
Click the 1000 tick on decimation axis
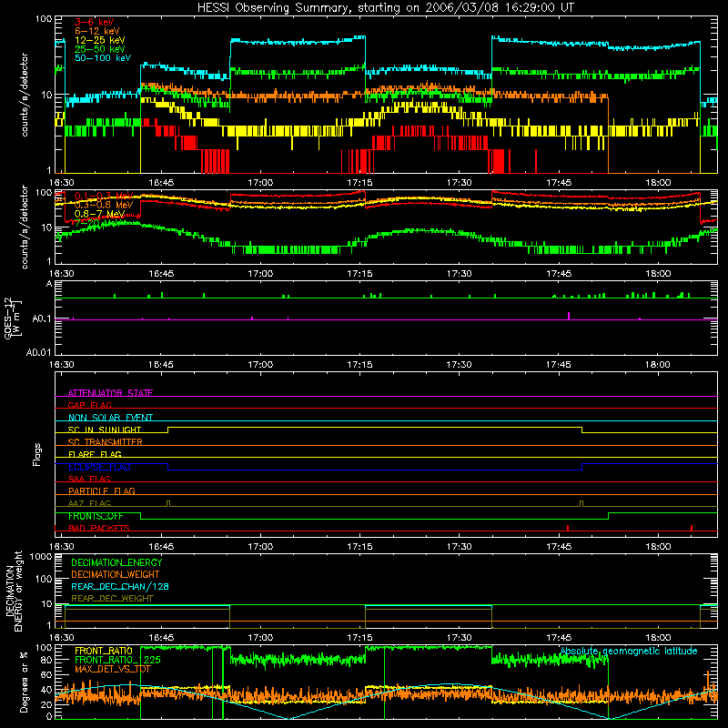click(x=41, y=556)
